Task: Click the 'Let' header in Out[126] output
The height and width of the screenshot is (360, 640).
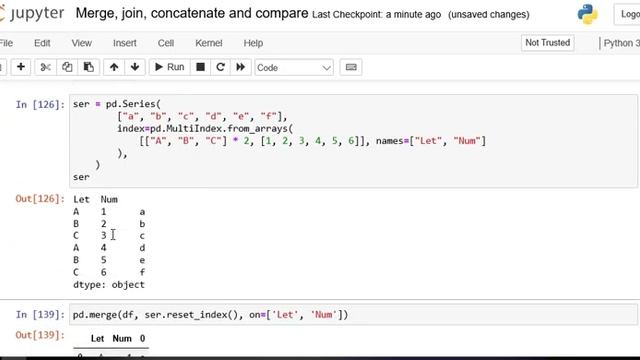Action: click(81, 199)
